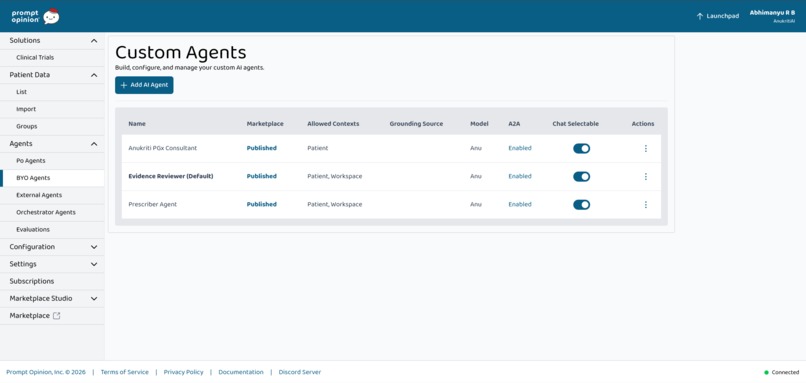806x383 pixels.
Task: Expand the Configuration section
Action: [x=52, y=247]
